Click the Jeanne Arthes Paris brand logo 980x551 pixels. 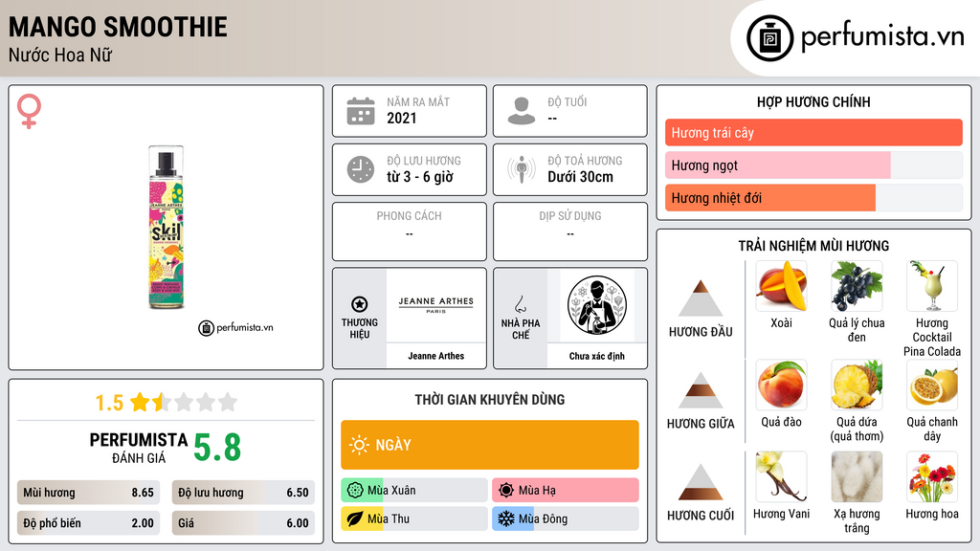[436, 305]
